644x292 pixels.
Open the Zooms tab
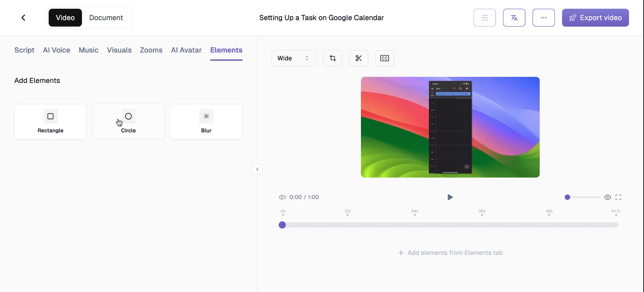(x=151, y=50)
